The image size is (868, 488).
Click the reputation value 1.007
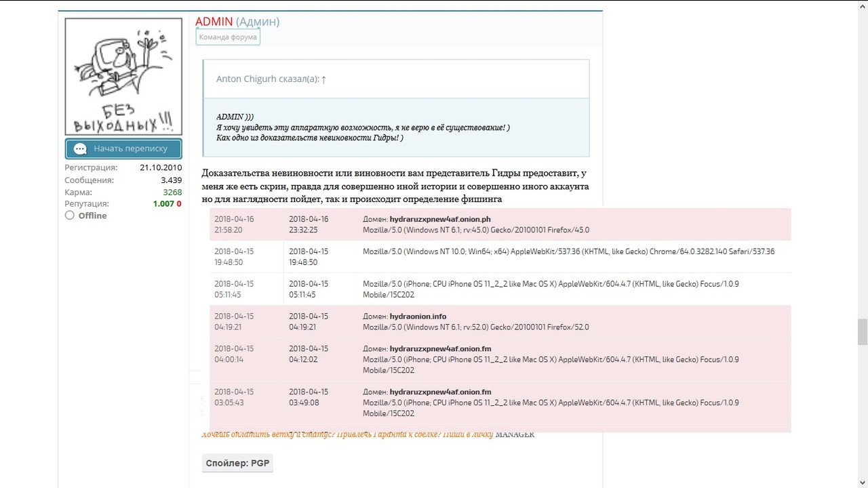(163, 203)
